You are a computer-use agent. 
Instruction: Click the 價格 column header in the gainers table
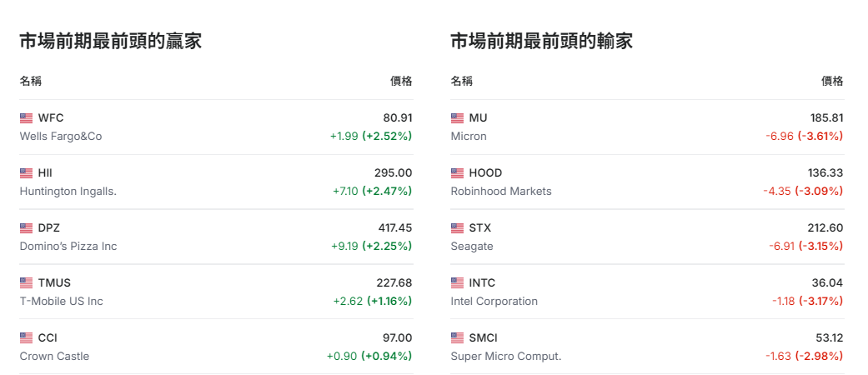point(401,81)
